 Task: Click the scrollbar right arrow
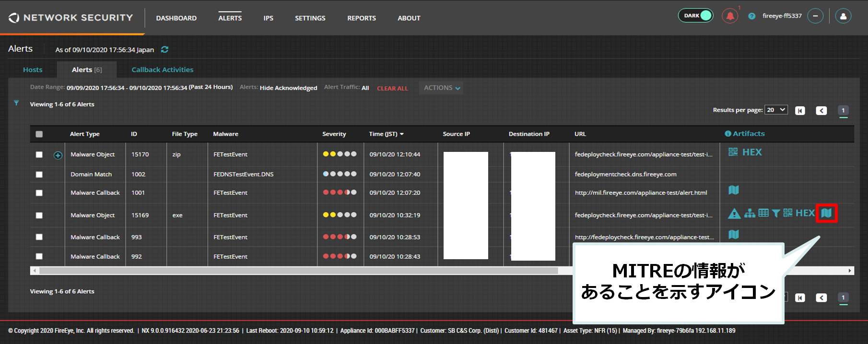[850, 271]
